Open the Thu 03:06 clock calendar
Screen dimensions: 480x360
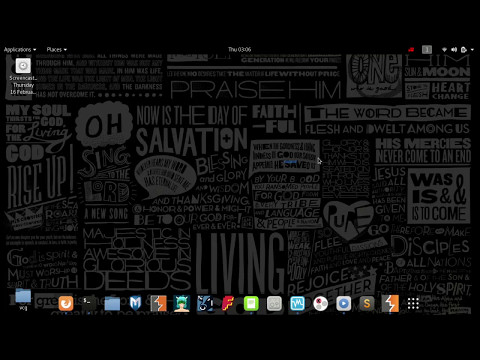pyautogui.click(x=239, y=50)
